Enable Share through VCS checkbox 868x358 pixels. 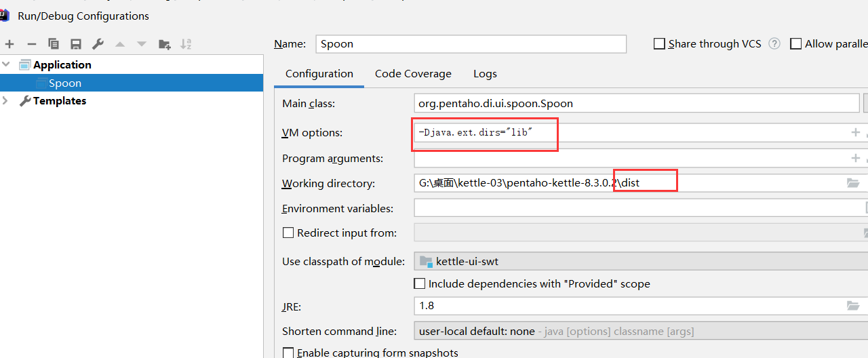click(x=659, y=43)
